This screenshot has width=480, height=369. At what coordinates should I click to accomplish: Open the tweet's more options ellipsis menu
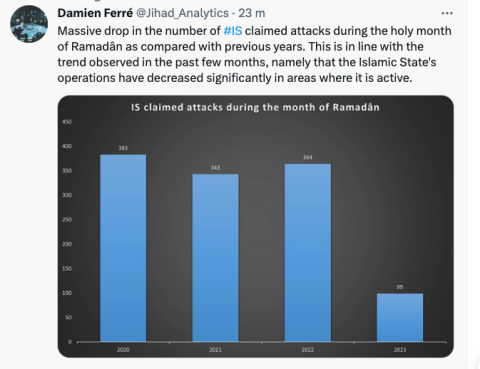(x=447, y=13)
